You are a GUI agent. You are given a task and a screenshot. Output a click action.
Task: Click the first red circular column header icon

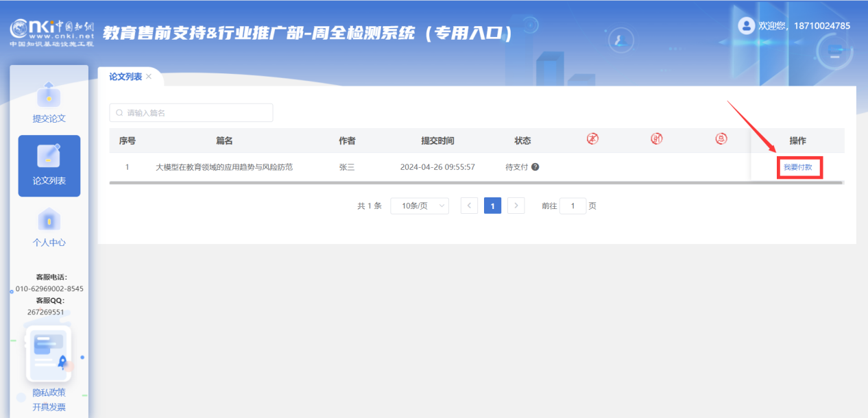click(593, 139)
